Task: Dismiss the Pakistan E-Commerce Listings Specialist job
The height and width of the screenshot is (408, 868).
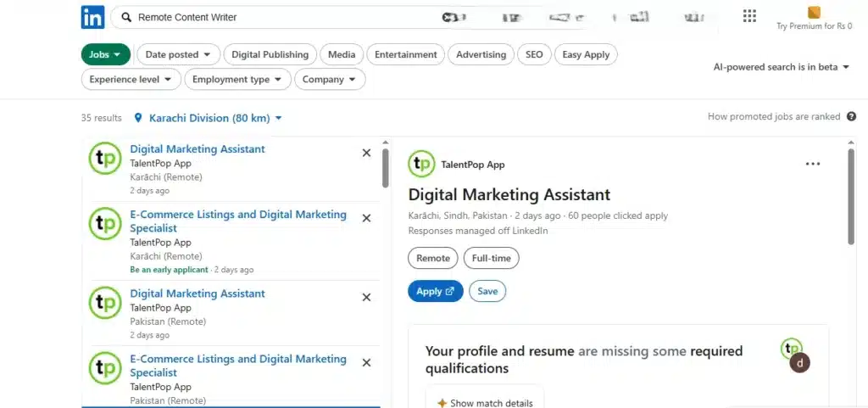Action: click(x=366, y=362)
